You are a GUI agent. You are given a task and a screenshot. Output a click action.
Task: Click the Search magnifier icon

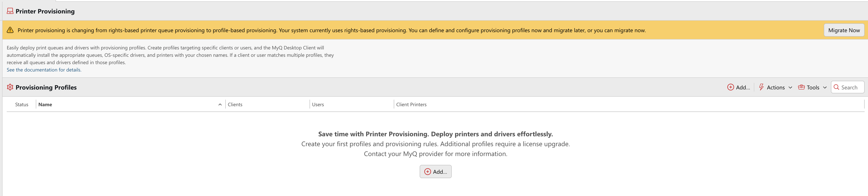click(836, 87)
